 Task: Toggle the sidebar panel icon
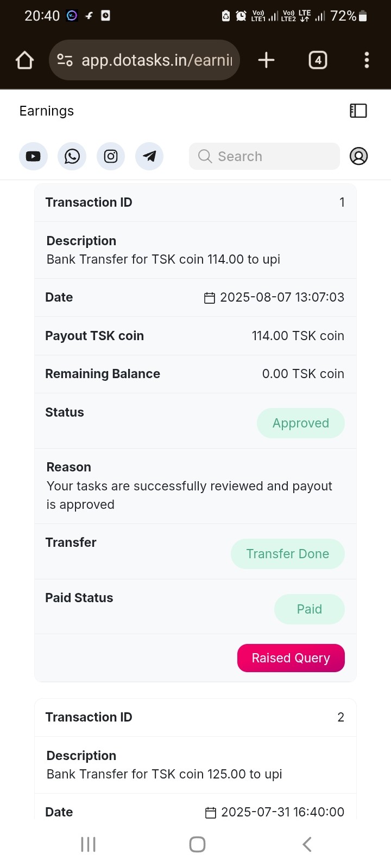358,111
